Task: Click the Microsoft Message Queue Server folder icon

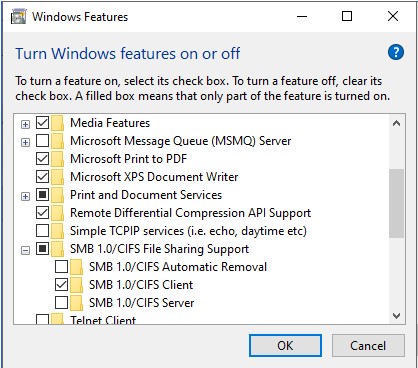Action: pyautogui.click(x=57, y=141)
